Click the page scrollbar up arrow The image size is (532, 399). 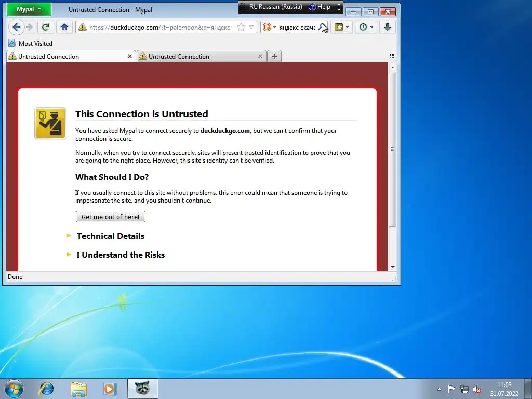click(x=393, y=67)
